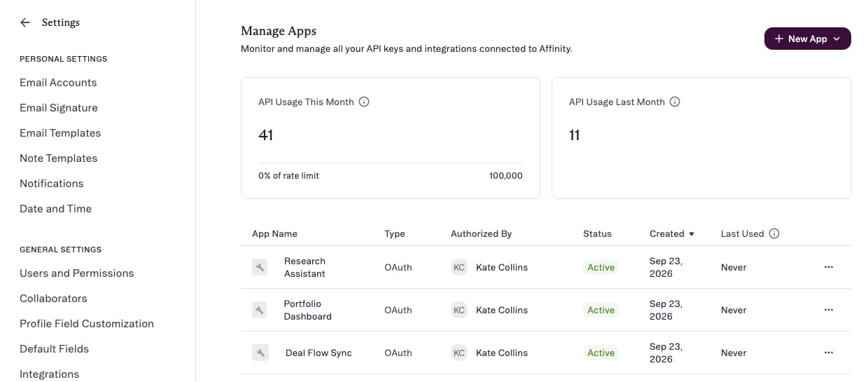868x382 pixels.
Task: Click KC avatar in Deal Flow Sync row
Action: click(x=459, y=353)
